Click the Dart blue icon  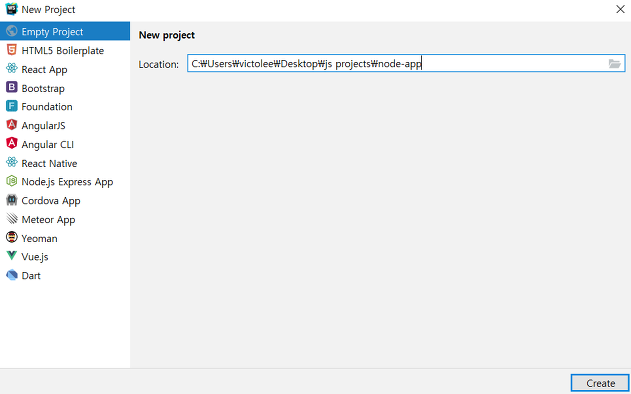pyautogui.click(x=12, y=275)
